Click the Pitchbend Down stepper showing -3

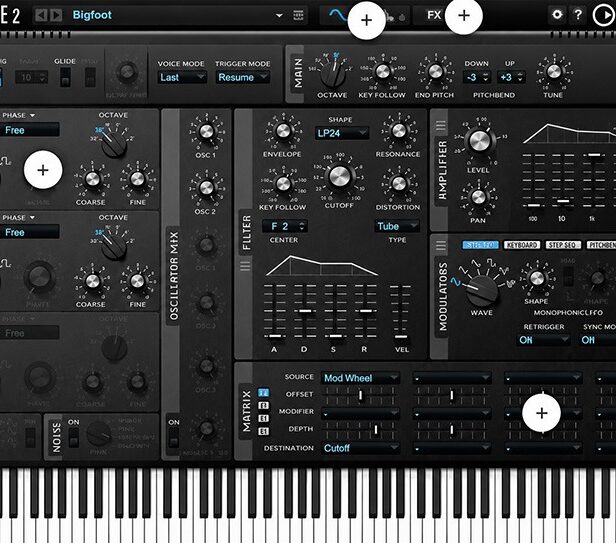click(x=477, y=77)
